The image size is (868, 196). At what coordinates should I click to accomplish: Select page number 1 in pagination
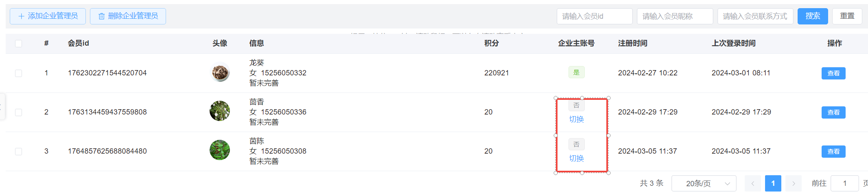click(773, 183)
